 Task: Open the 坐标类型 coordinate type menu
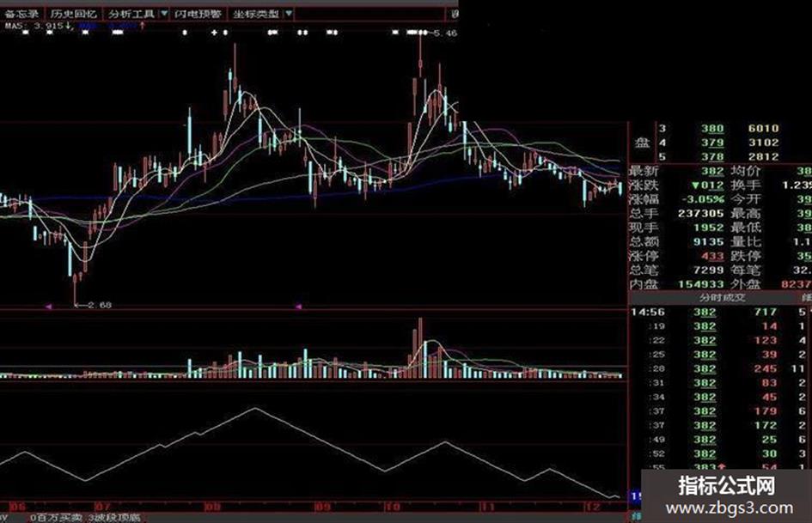[256, 14]
